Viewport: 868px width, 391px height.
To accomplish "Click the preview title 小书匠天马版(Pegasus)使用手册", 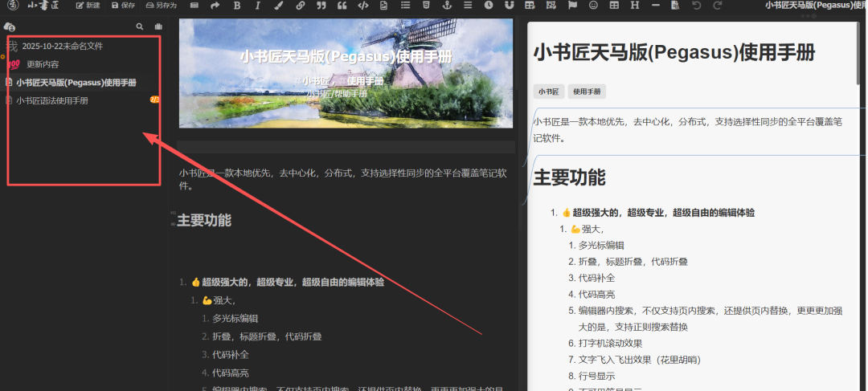I will pyautogui.click(x=674, y=52).
